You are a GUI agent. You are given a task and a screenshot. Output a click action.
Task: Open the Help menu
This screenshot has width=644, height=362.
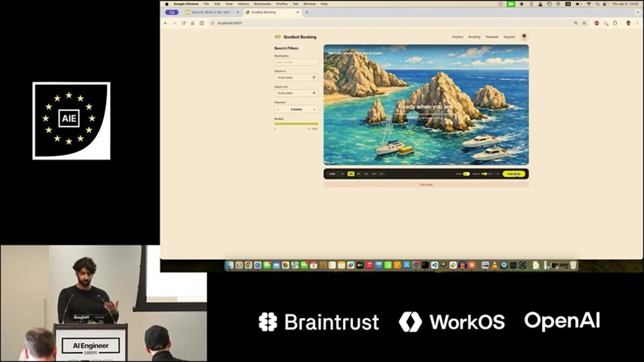click(x=324, y=4)
